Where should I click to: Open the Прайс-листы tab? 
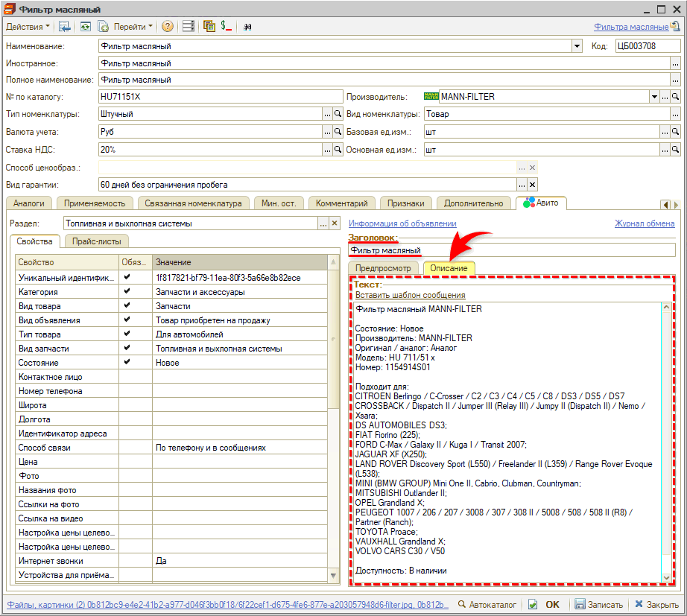pos(97,241)
